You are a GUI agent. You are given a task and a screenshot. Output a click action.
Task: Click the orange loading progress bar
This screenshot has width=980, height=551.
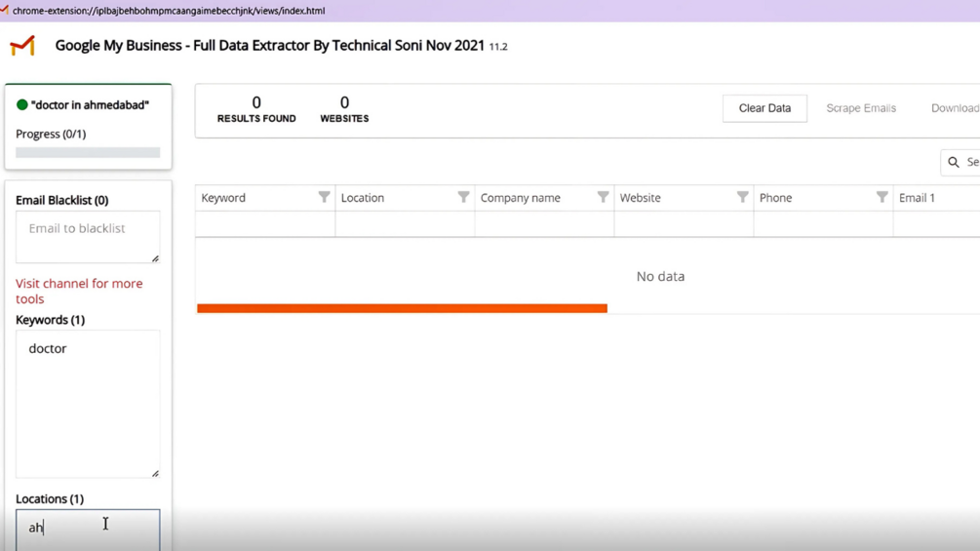pos(402,308)
